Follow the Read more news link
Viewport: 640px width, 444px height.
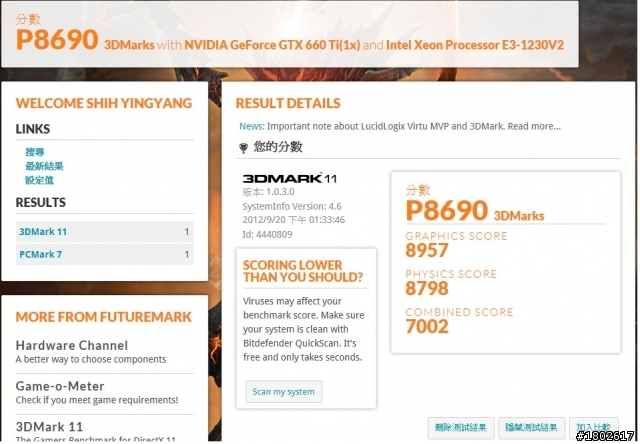(x=534, y=126)
